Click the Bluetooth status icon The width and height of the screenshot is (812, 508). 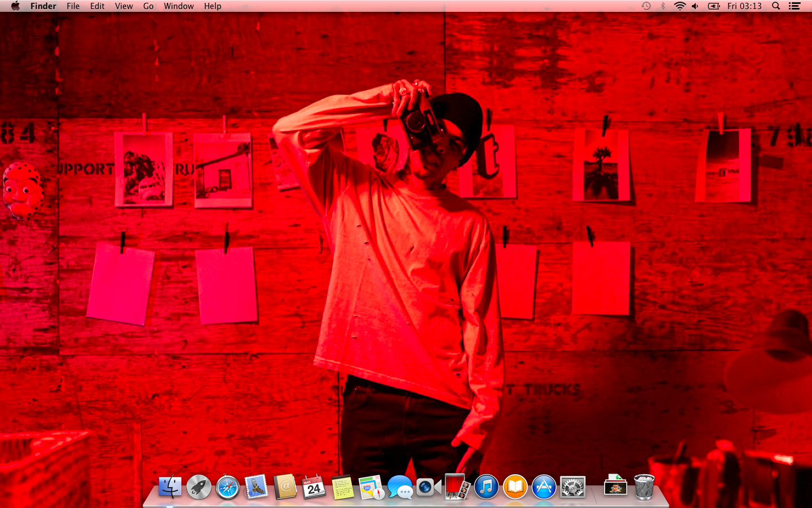point(663,6)
